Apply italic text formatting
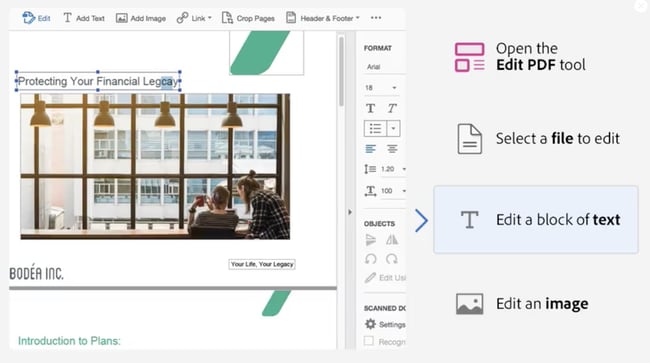 [x=392, y=109]
